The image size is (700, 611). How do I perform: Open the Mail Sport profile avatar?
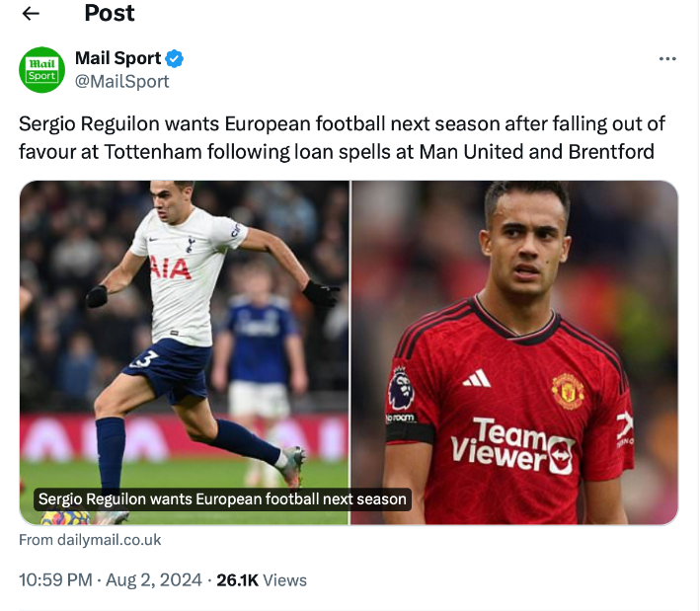[42, 69]
